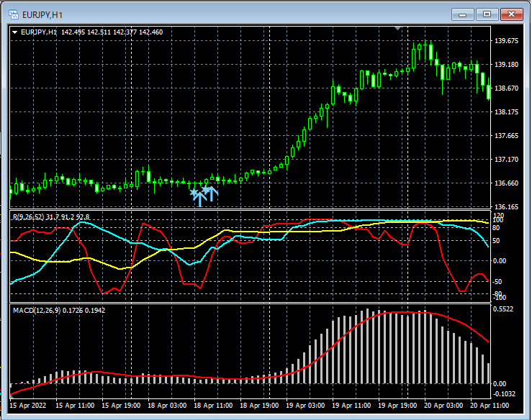Click the tallest gray MACD histogram bar
Viewport: 532px width, 420px height.
point(367,347)
